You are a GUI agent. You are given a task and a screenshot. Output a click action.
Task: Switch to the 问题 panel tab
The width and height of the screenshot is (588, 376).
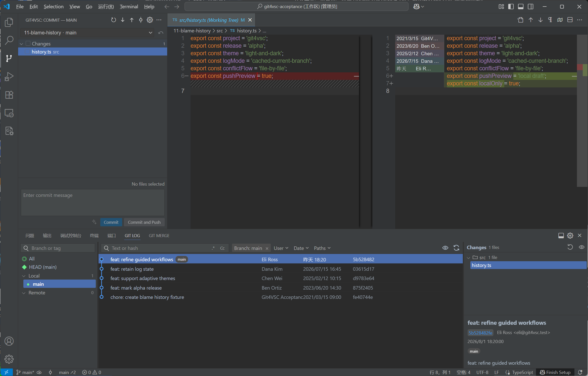click(x=30, y=235)
